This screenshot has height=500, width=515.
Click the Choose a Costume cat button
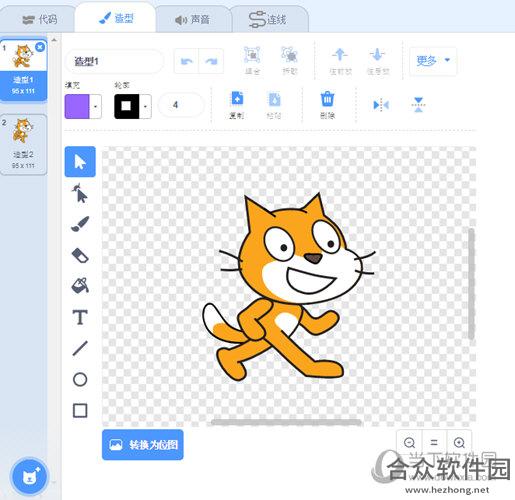(x=29, y=477)
